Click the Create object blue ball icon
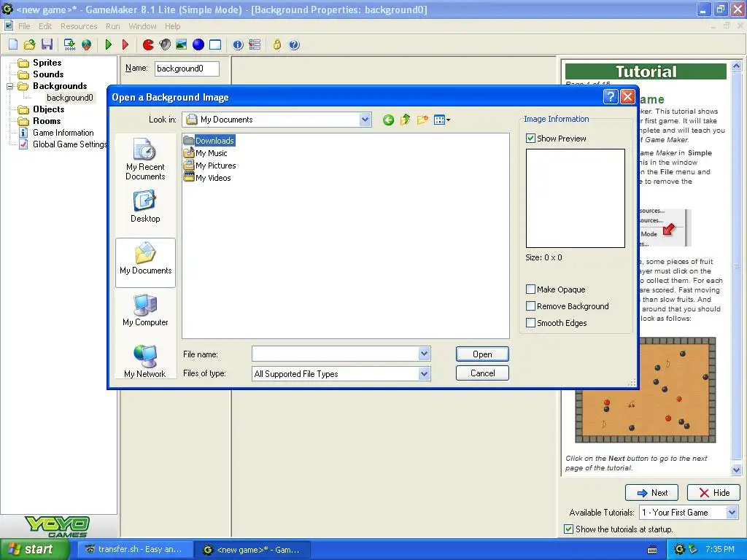This screenshot has height=560, width=747. click(198, 44)
